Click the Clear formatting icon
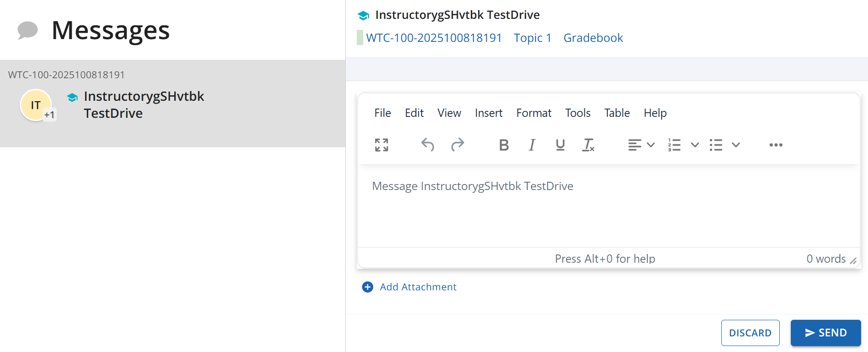This screenshot has height=352, width=868. (588, 145)
